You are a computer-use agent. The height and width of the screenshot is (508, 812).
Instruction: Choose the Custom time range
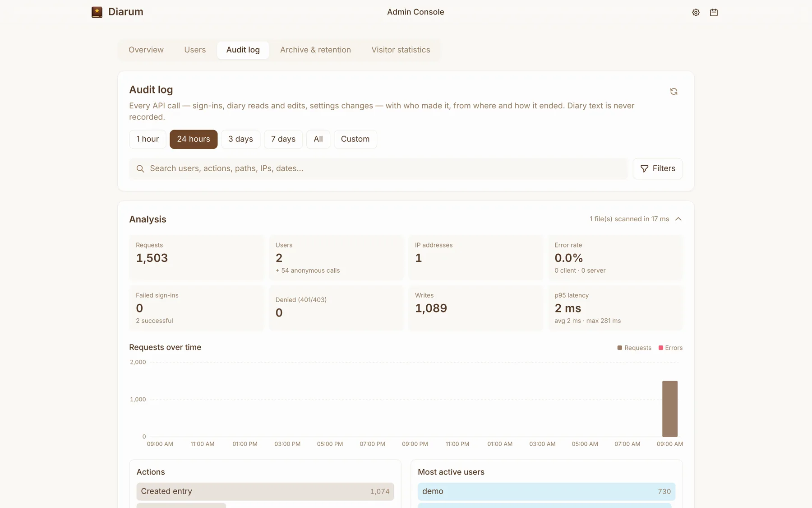click(355, 139)
